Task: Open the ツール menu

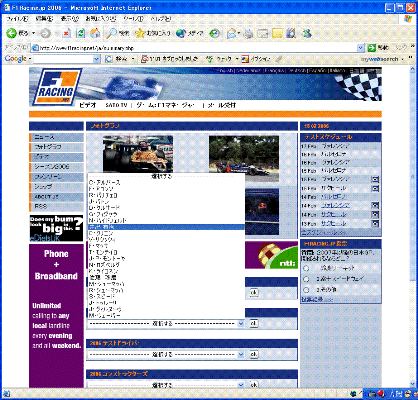Action: [x=133, y=19]
